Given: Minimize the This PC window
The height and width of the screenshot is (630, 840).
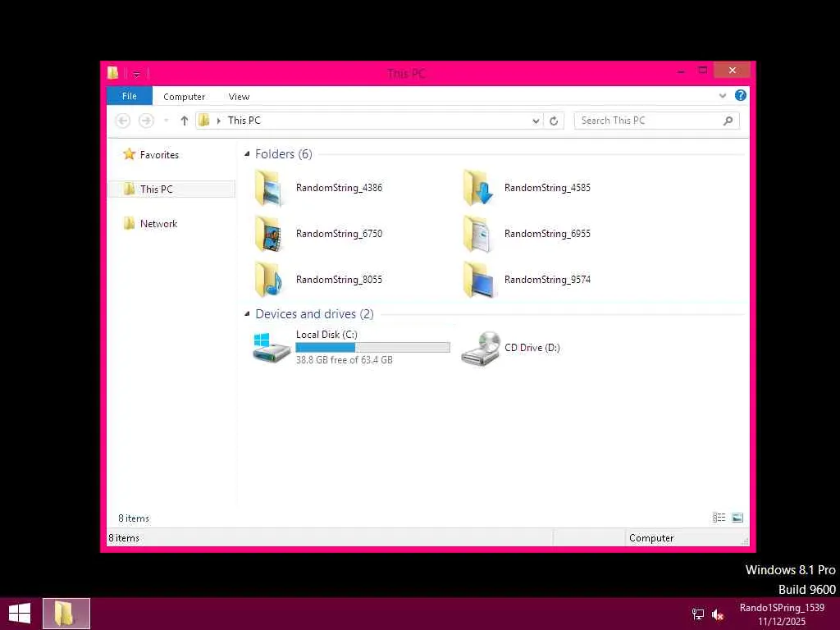Looking at the screenshot, I should [680, 71].
